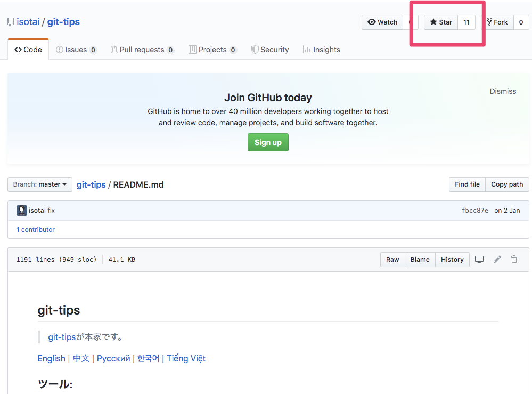This screenshot has height=394, width=532.
Task: Open the Tiếng Việt translation link
Action: [186, 358]
